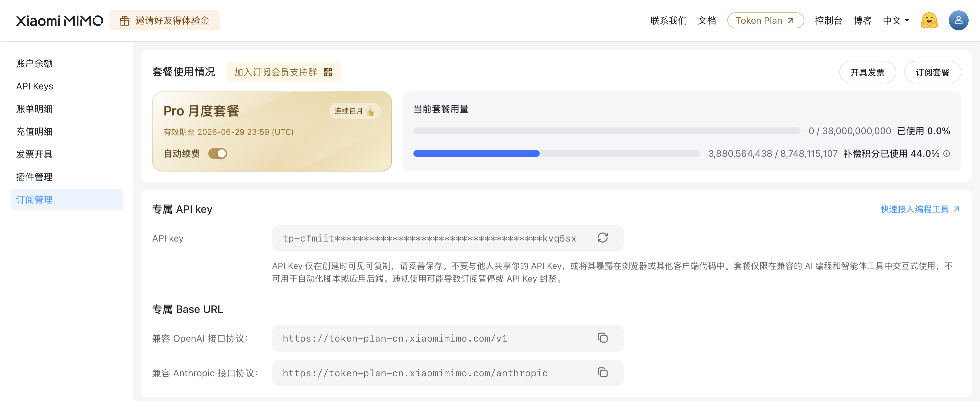980x401 pixels.
Task: Click the crown icon on 连续包月 badge
Action: [370, 111]
